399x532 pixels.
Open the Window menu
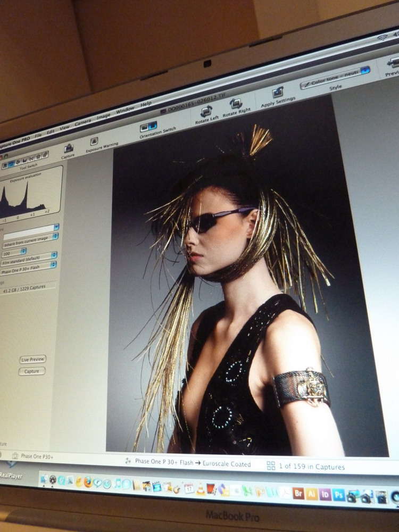[125, 110]
